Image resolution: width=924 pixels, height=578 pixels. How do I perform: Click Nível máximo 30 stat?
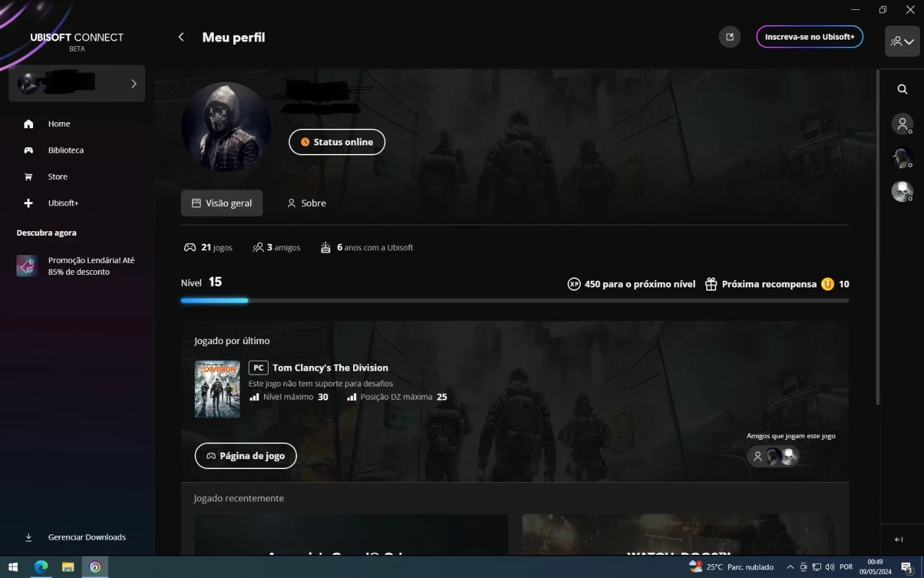click(289, 397)
